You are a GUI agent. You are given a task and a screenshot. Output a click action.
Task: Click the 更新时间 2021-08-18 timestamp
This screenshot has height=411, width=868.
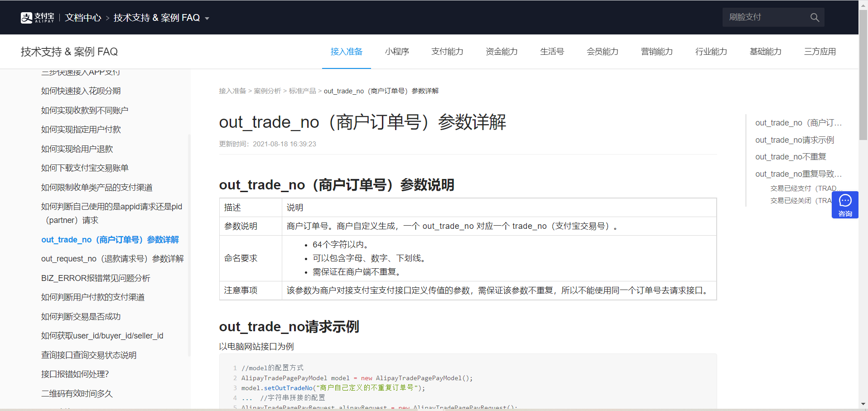pyautogui.click(x=268, y=144)
